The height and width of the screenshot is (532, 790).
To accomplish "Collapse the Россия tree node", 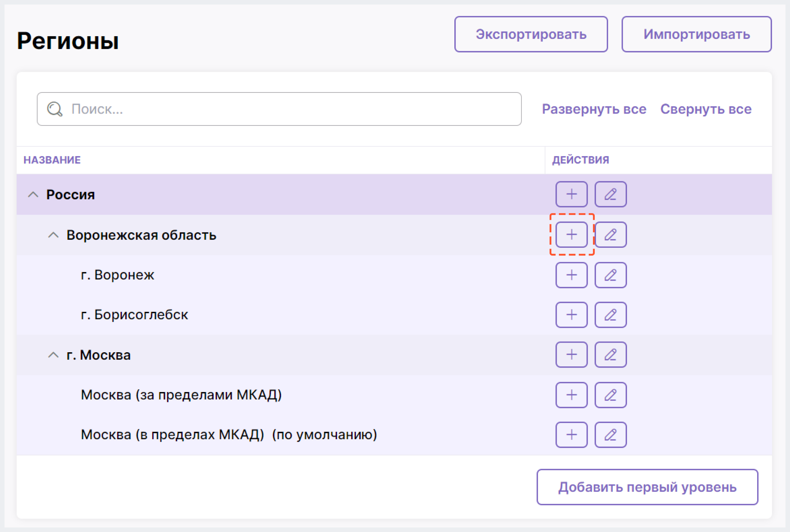I will point(33,195).
